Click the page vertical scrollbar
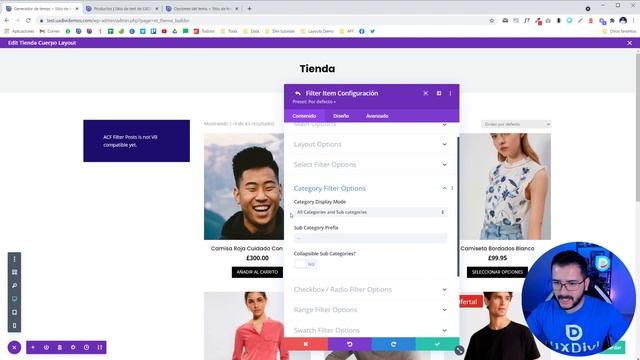The image size is (640, 360). [x=637, y=127]
